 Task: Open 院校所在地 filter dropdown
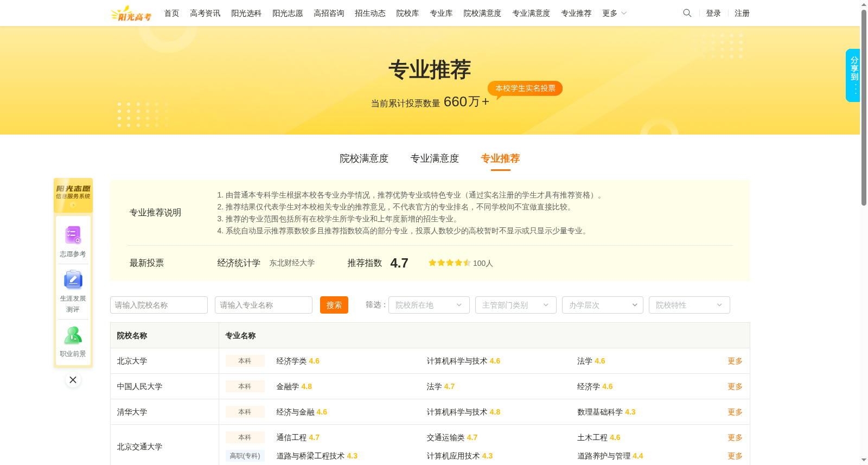point(429,305)
